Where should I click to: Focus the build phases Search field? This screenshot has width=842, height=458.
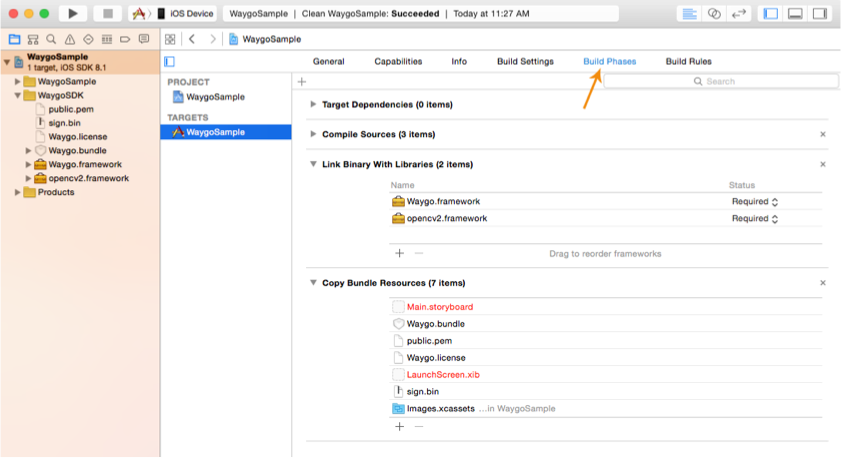pyautogui.click(x=721, y=81)
